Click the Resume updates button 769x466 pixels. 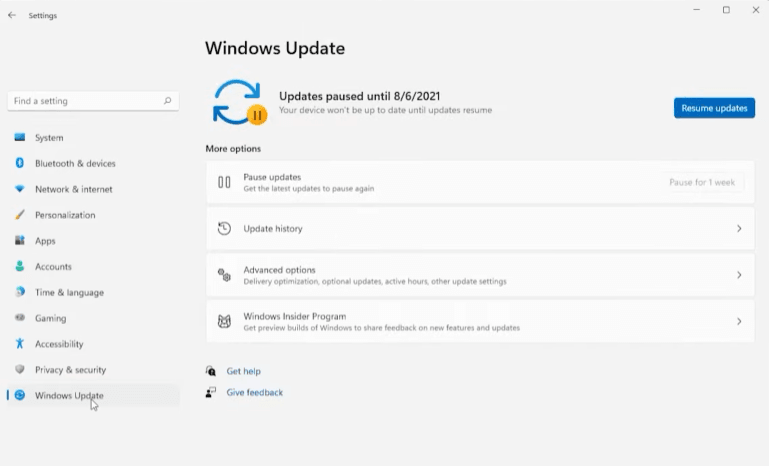pyautogui.click(x=714, y=108)
